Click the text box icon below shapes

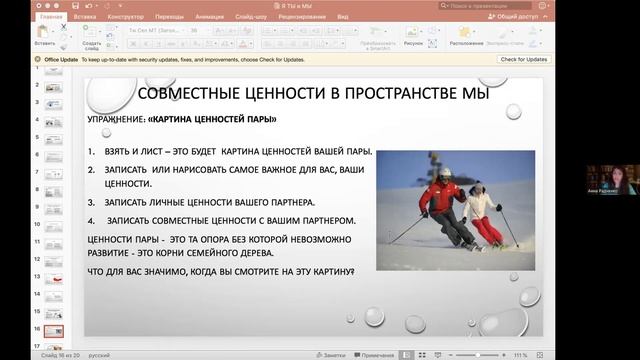pyautogui.click(x=433, y=43)
